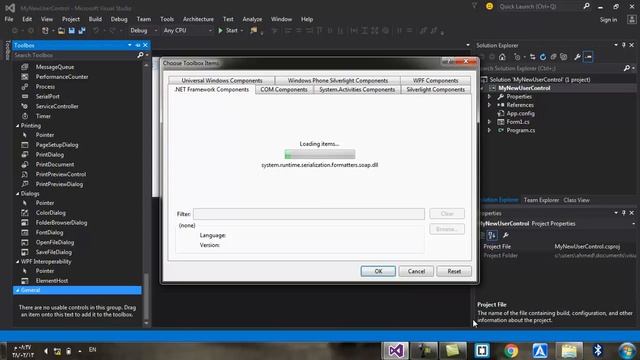
Task: Switch to Universal Windows Components tab
Action: [x=222, y=80]
